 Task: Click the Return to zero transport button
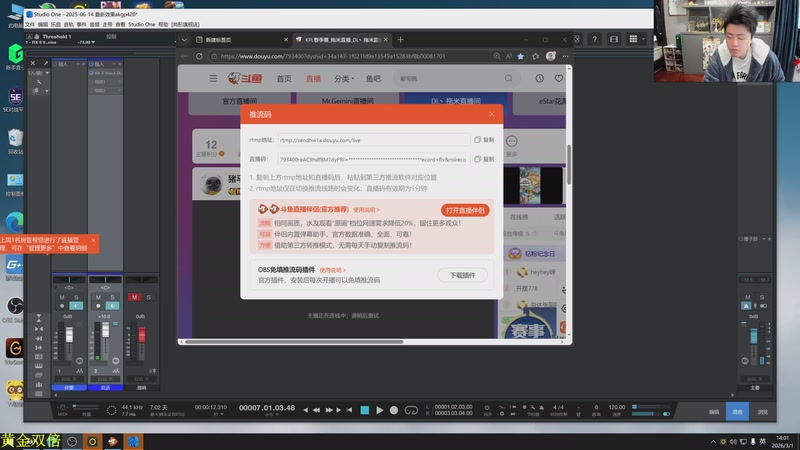[349, 410]
